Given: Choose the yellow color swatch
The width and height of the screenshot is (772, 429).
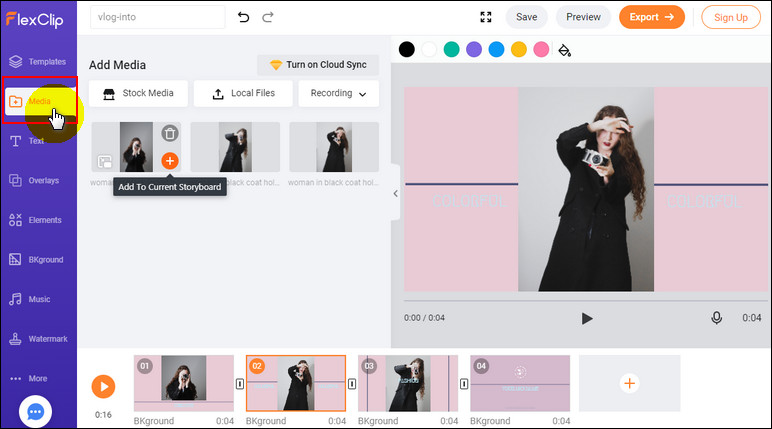Looking at the screenshot, I should click(518, 49).
